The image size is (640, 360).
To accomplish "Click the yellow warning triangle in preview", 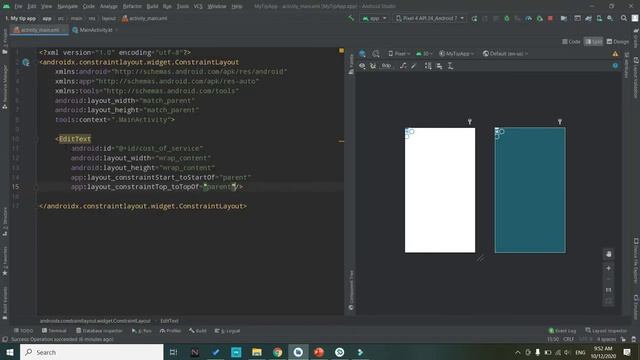I will (x=615, y=53).
